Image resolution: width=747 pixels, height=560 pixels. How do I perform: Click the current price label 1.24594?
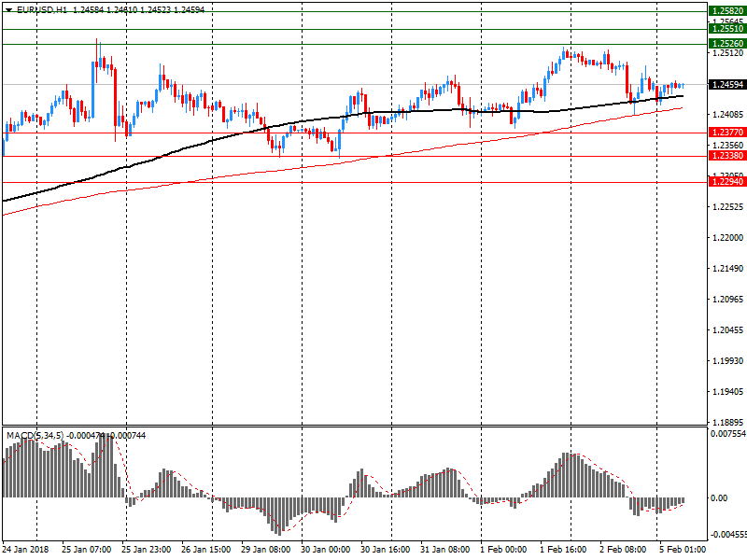point(727,85)
